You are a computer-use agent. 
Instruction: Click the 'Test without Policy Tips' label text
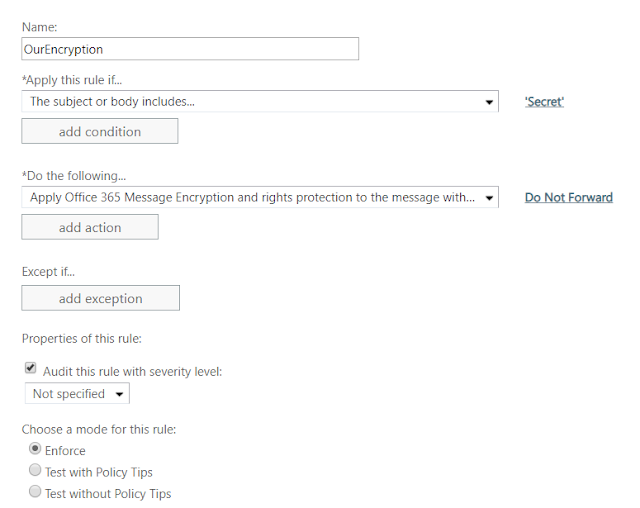(108, 494)
